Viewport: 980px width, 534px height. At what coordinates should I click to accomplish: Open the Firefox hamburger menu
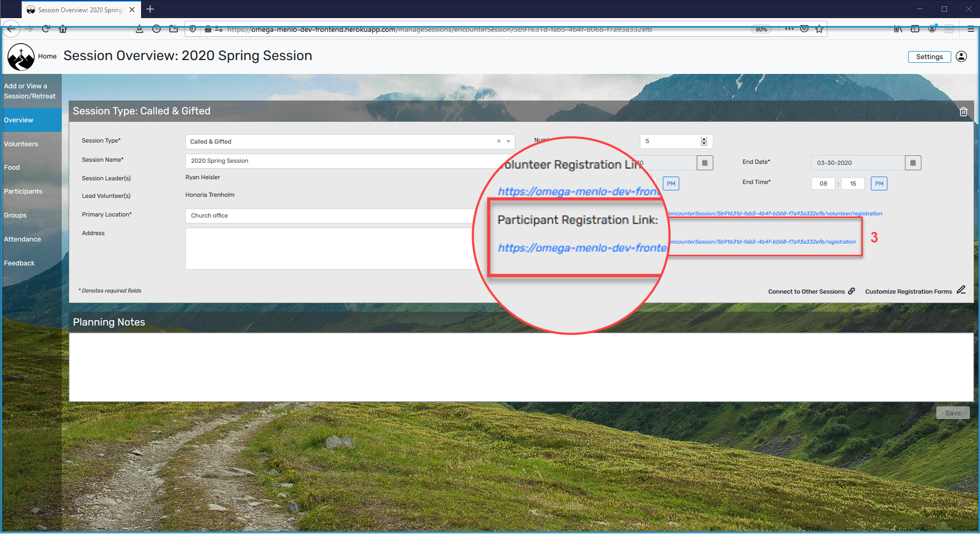tap(970, 29)
